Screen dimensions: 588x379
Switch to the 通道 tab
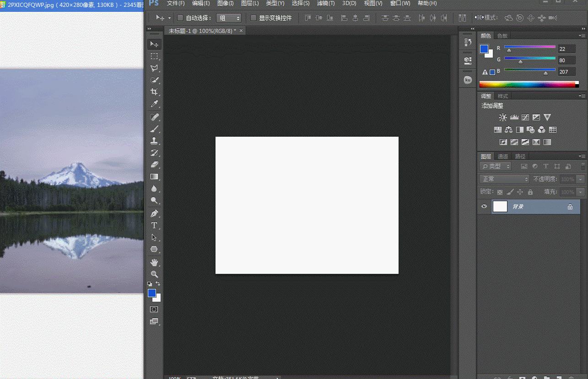(x=503, y=156)
